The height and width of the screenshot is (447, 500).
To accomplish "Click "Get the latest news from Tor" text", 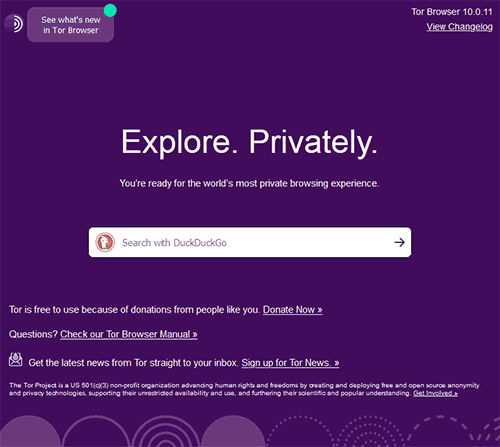I will pos(133,363).
